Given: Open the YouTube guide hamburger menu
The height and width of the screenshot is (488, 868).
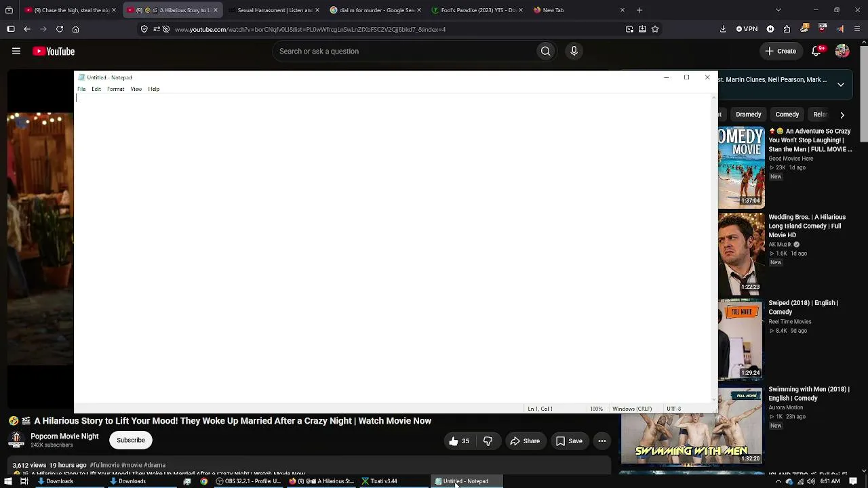Looking at the screenshot, I should 16,52.
